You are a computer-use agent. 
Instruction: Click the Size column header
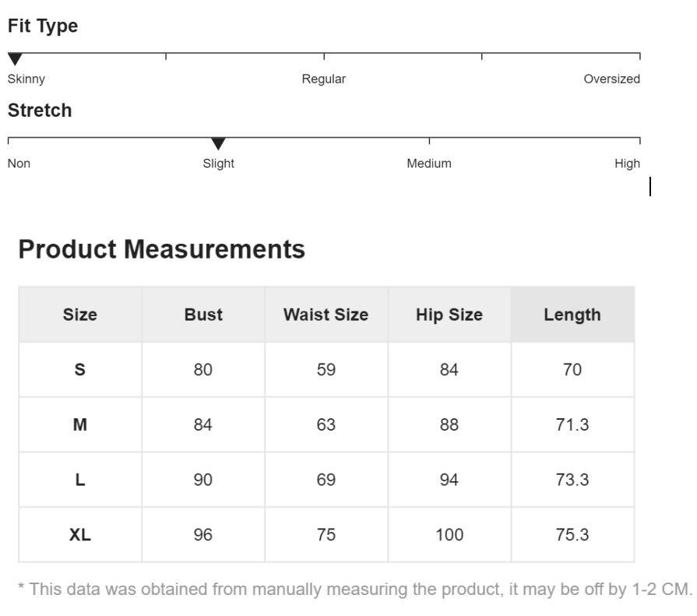pos(80,315)
